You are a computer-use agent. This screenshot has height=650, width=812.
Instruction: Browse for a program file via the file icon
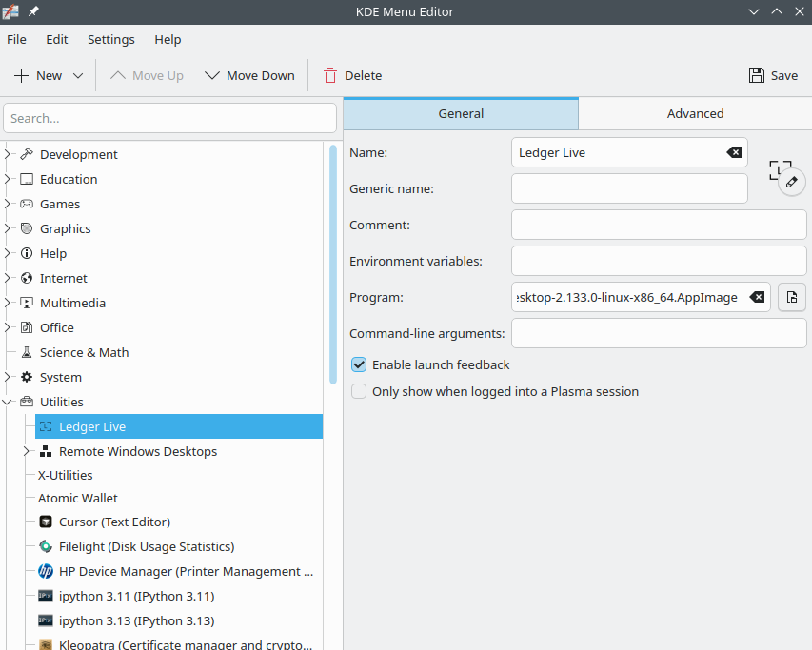coord(791,297)
